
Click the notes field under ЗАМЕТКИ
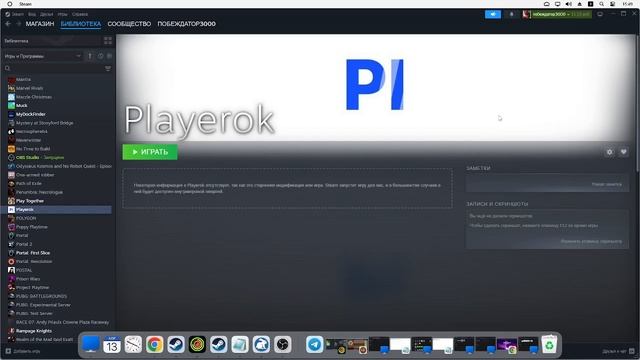547,184
